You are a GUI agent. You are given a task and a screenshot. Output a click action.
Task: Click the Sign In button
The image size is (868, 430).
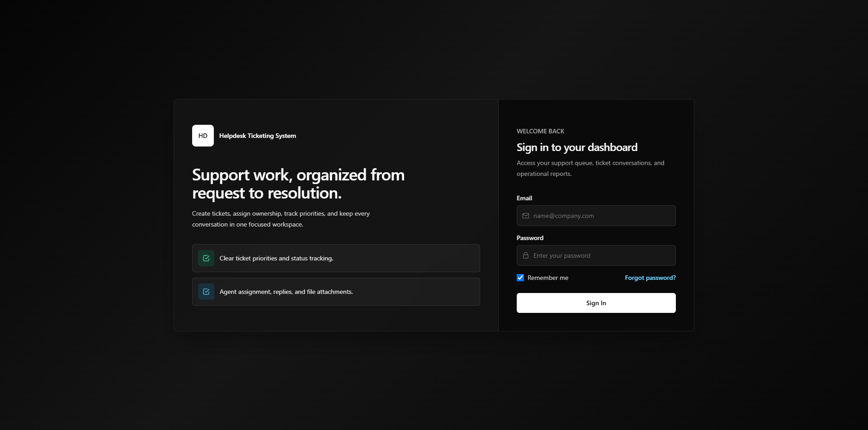tap(596, 303)
